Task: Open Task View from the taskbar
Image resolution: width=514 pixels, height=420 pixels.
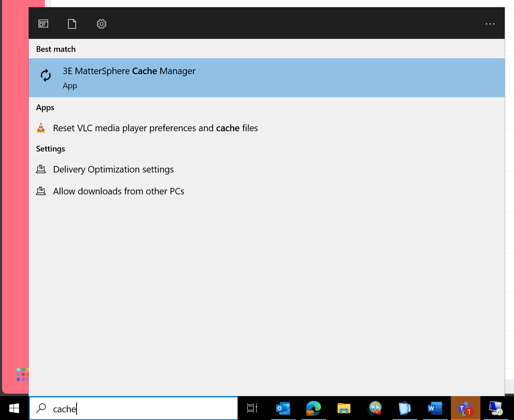Action: pos(252,408)
